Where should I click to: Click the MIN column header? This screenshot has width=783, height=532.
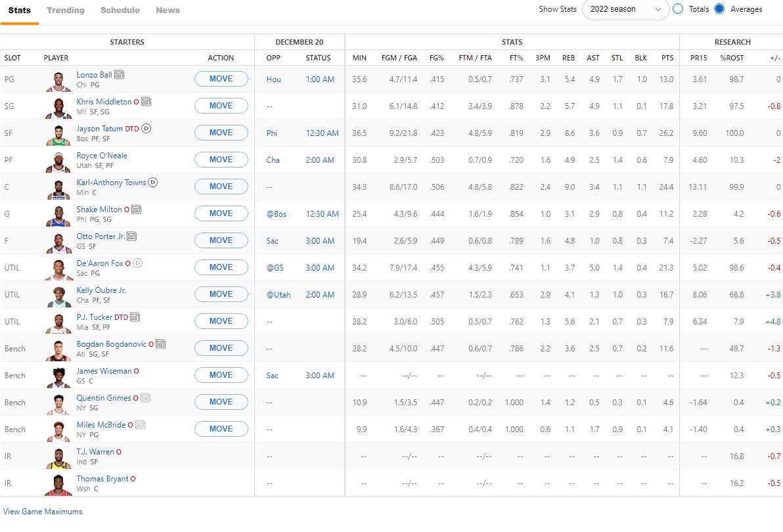[359, 58]
